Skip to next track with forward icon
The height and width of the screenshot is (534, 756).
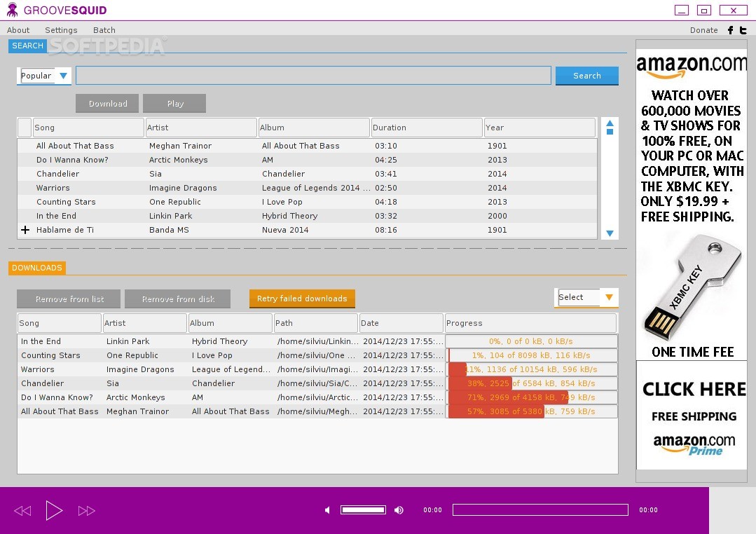click(x=86, y=511)
